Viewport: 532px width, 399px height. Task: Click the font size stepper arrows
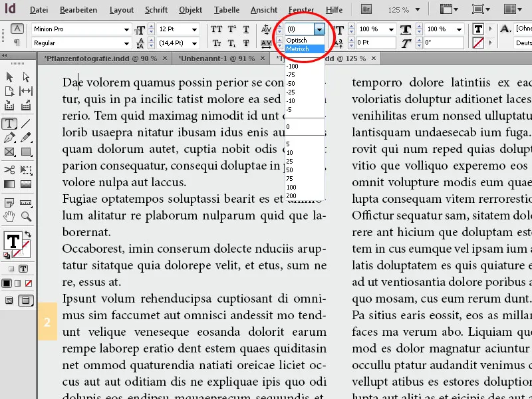pyautogui.click(x=152, y=29)
